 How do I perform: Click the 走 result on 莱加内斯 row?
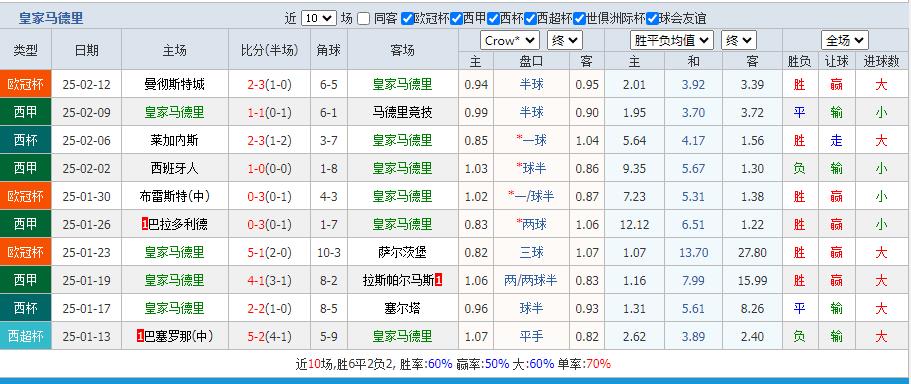[x=836, y=141]
